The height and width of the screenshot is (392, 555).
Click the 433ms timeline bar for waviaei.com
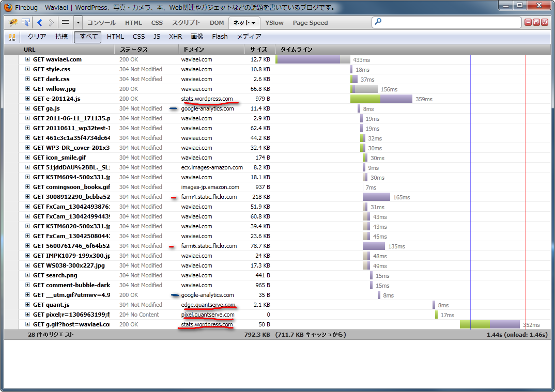coord(313,59)
